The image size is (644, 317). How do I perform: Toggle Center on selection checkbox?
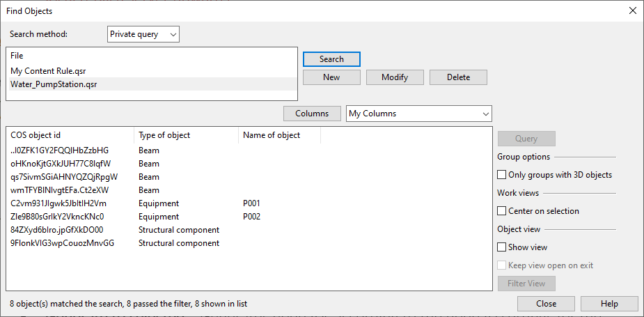(x=502, y=211)
